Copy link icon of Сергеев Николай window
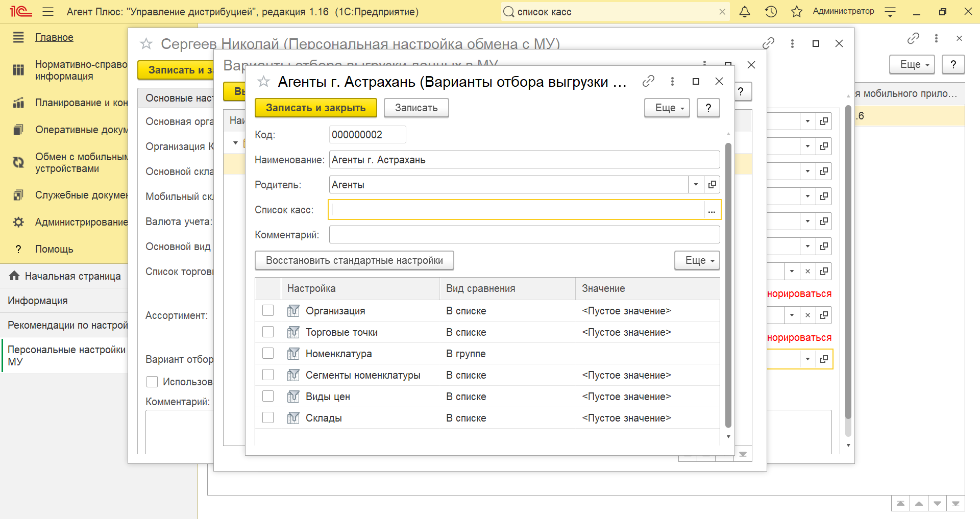Screen dimensions: 980x519 click(768, 43)
